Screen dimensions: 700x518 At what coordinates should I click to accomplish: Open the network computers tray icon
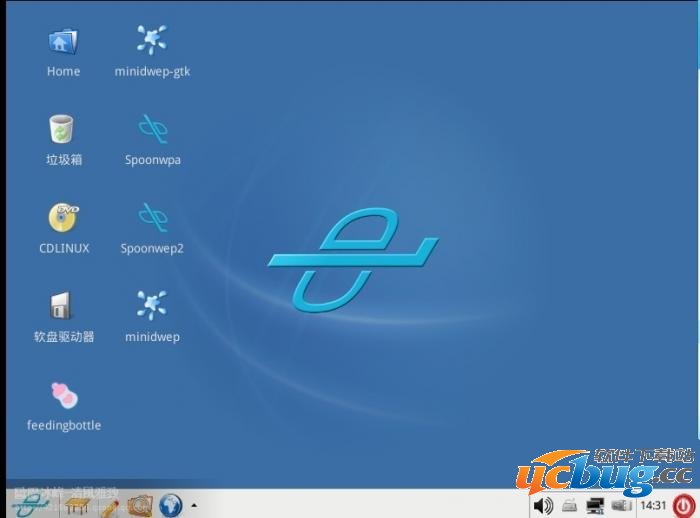click(596, 505)
